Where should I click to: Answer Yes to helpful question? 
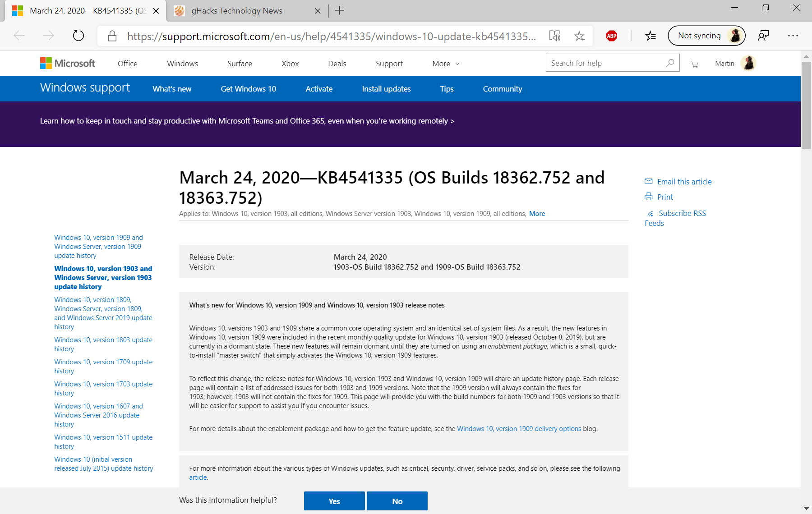(334, 501)
